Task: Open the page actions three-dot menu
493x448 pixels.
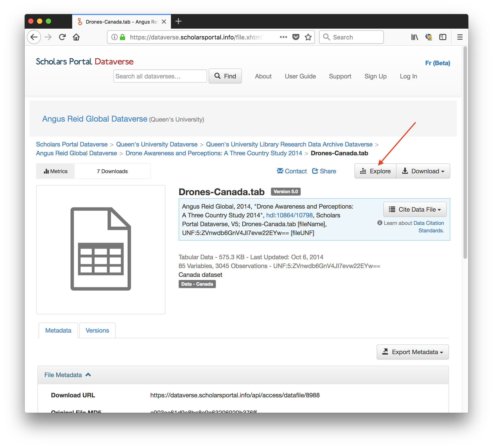Action: 283,37
